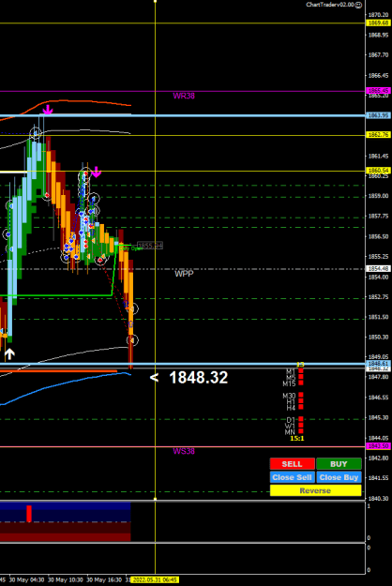392x586 pixels.
Task: Click the green BUY button
Action: pyautogui.click(x=339, y=464)
